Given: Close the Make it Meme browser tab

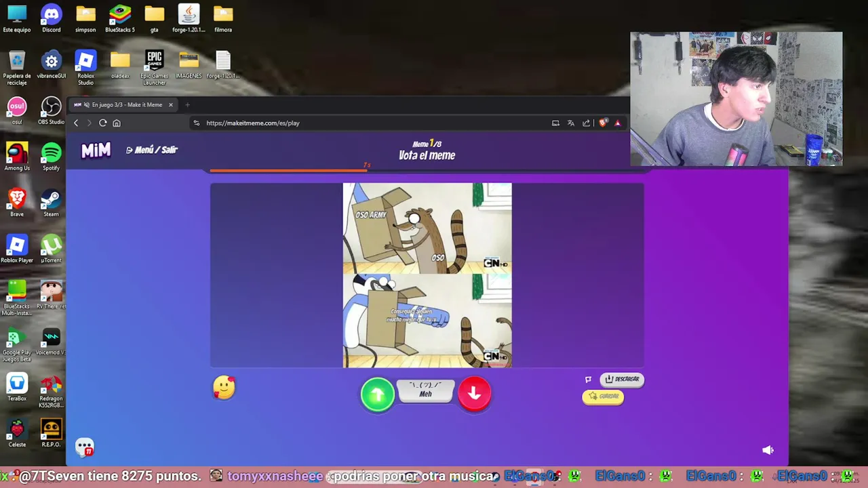Looking at the screenshot, I should (171, 105).
